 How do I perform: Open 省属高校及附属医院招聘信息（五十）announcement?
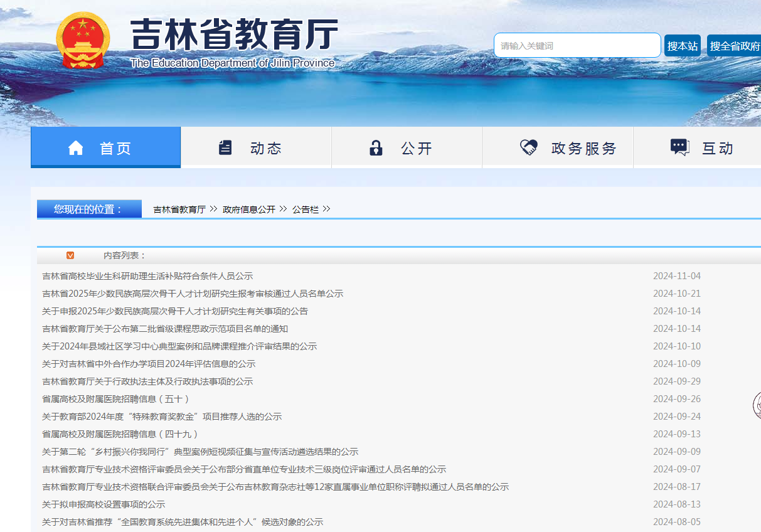coord(117,398)
